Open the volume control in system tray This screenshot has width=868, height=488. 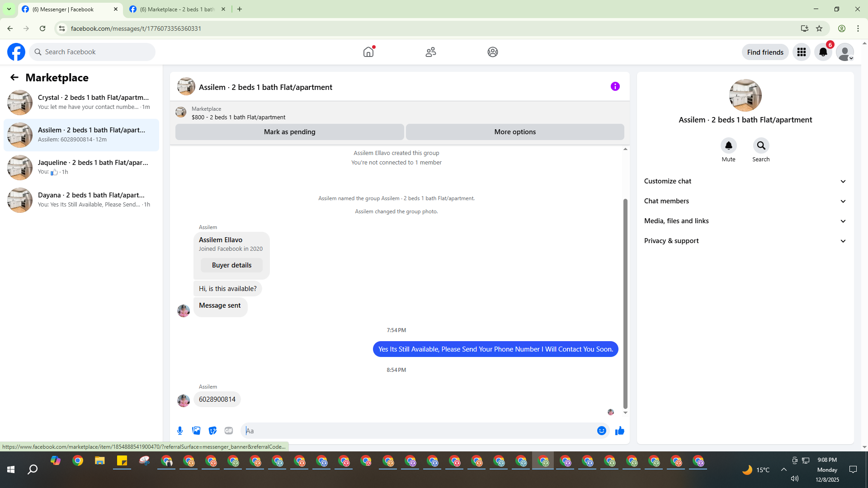click(795, 479)
